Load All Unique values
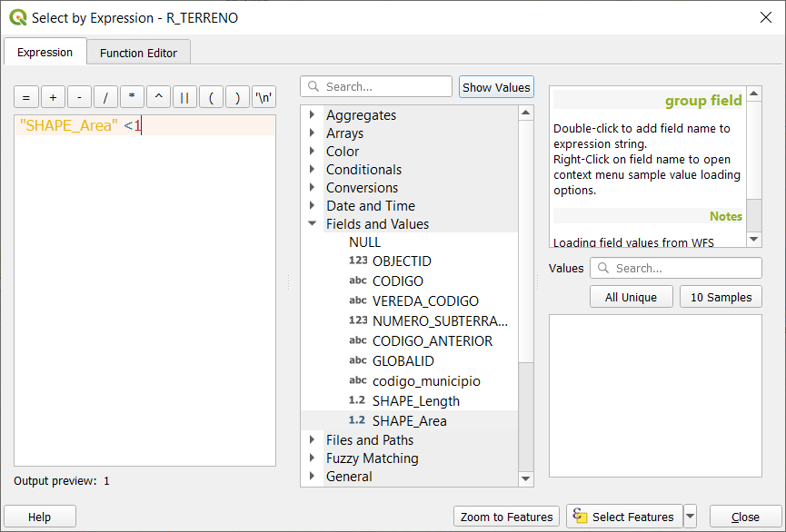Viewport: 786px width, 532px height. click(632, 297)
